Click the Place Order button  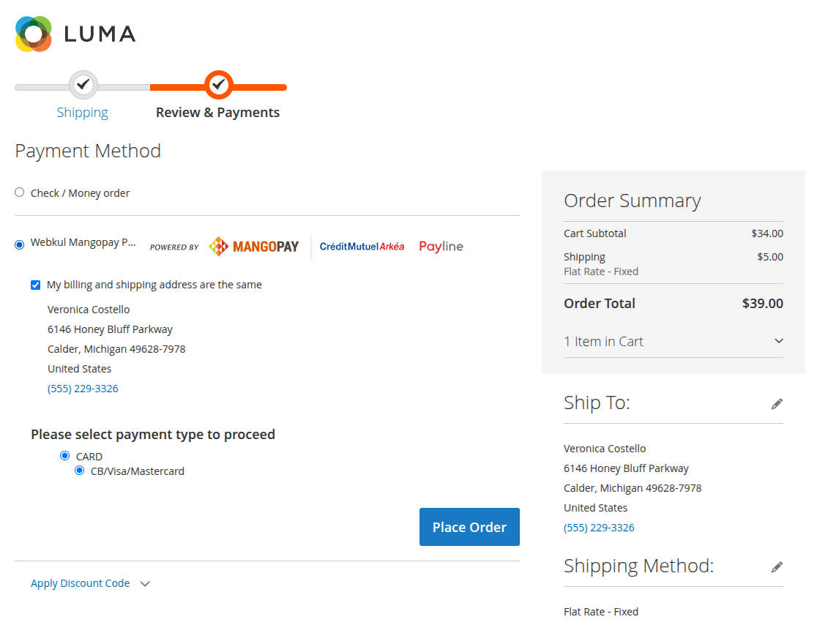[469, 526]
